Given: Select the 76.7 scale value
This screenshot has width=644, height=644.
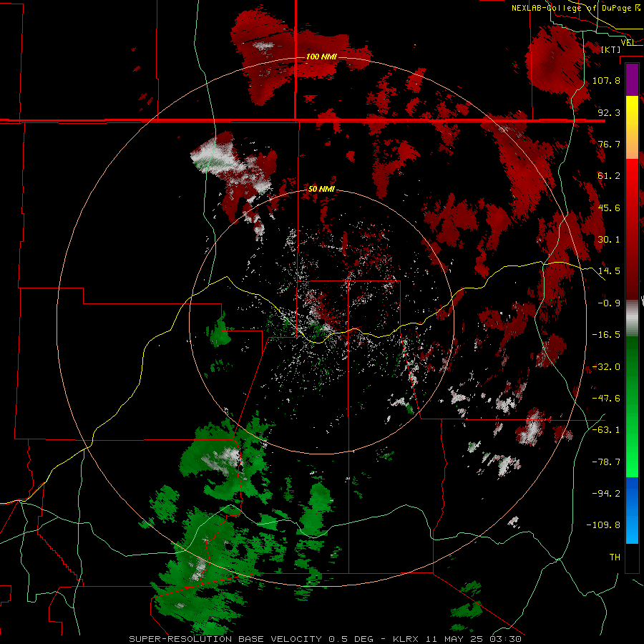Looking at the screenshot, I should tap(609, 144).
